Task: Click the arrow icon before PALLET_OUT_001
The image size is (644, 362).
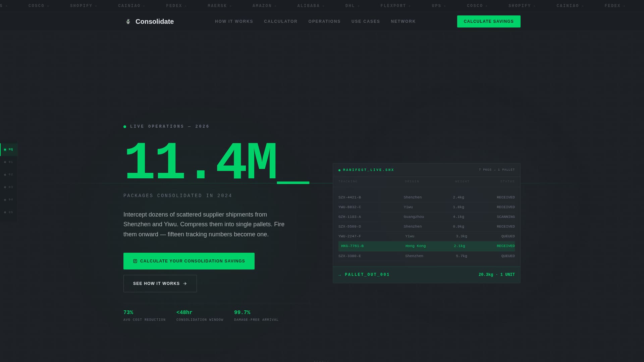Action: pos(340,275)
